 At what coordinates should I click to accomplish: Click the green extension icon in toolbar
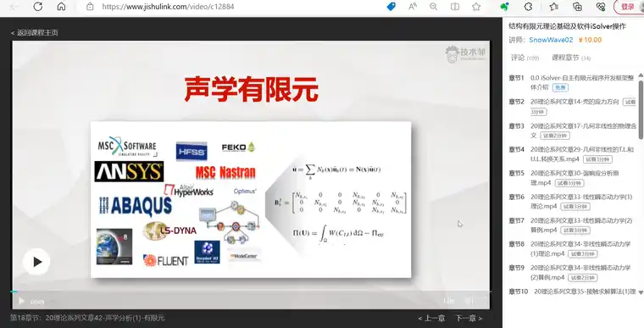pos(504,7)
